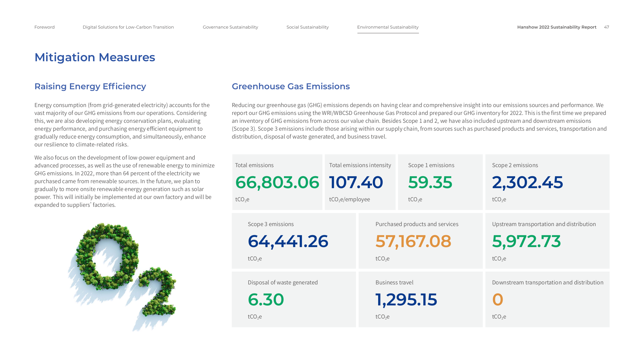Click the tCO2e/employee unit text

tap(350, 199)
